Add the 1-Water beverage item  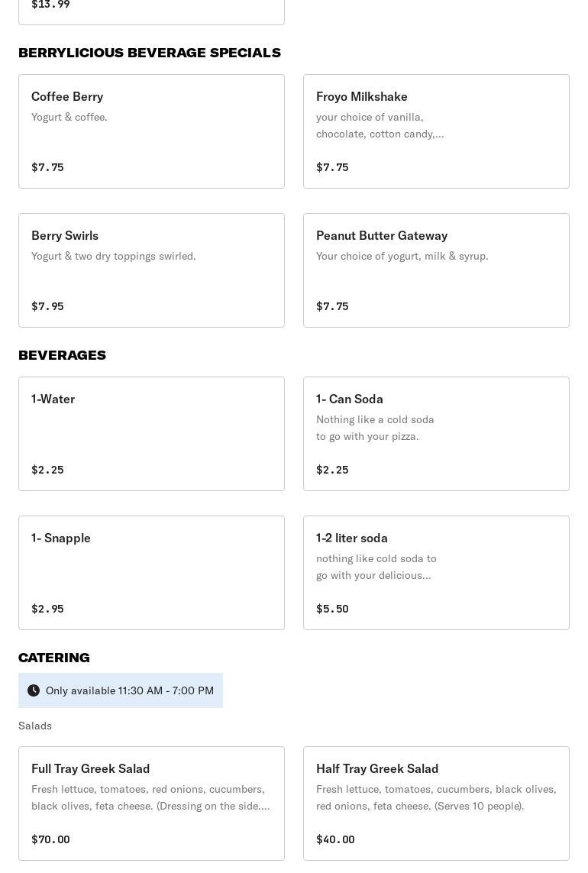click(x=151, y=434)
